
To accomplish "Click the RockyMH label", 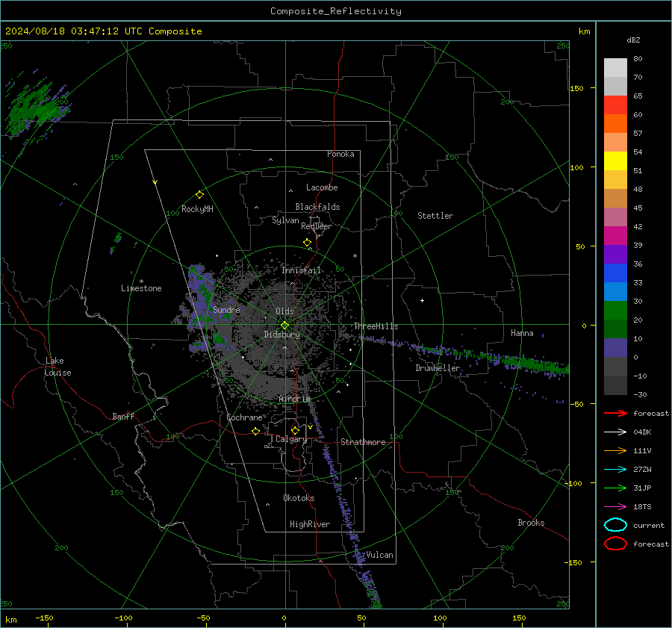I will (197, 209).
